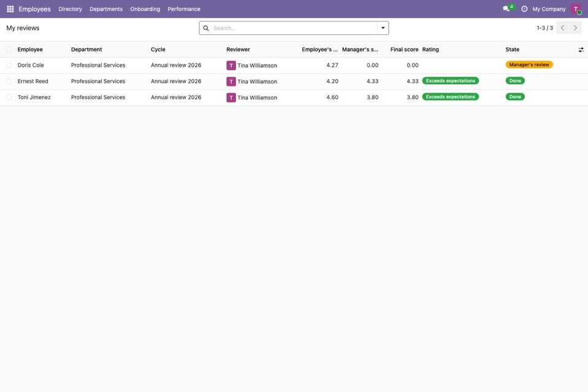Open the Toni Jimenez review row
The image size is (588, 392).
coord(294,98)
